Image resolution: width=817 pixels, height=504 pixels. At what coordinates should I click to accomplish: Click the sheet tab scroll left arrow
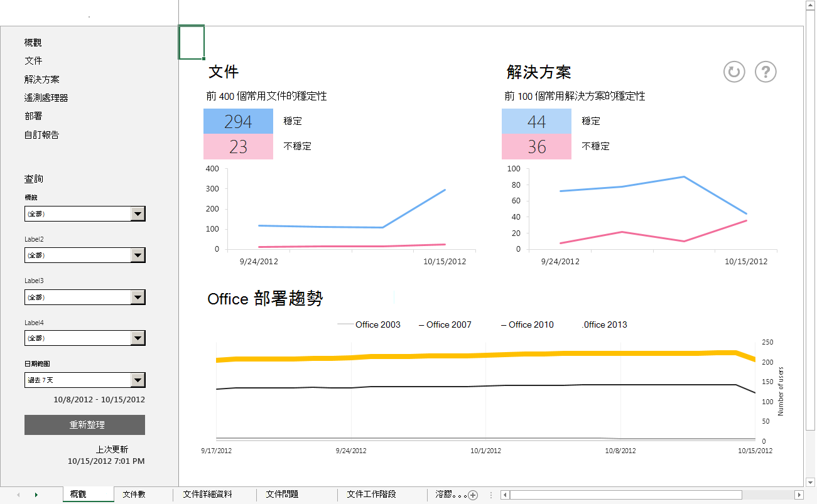(x=18, y=495)
